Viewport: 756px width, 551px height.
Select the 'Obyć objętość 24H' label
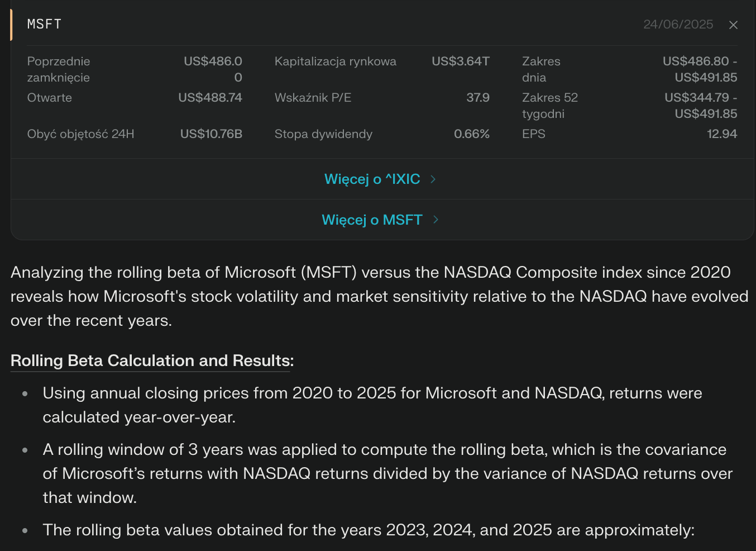tap(80, 134)
